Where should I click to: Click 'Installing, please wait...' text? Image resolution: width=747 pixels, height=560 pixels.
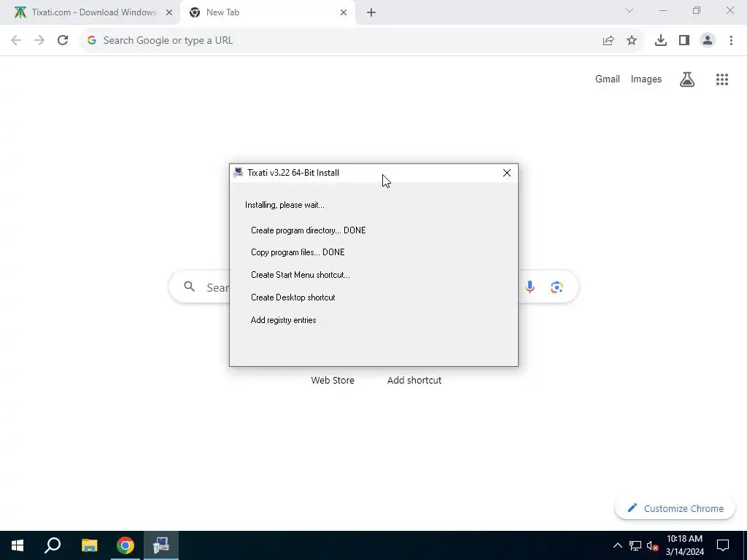pyautogui.click(x=285, y=205)
